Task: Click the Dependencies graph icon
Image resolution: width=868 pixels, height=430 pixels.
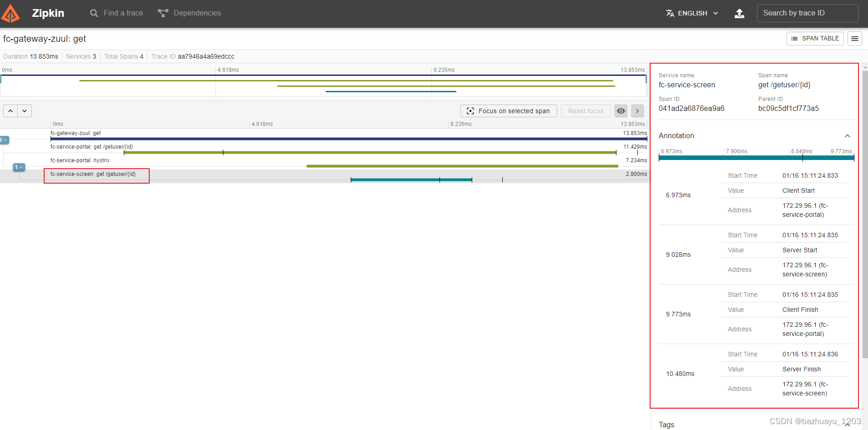Action: click(x=163, y=13)
